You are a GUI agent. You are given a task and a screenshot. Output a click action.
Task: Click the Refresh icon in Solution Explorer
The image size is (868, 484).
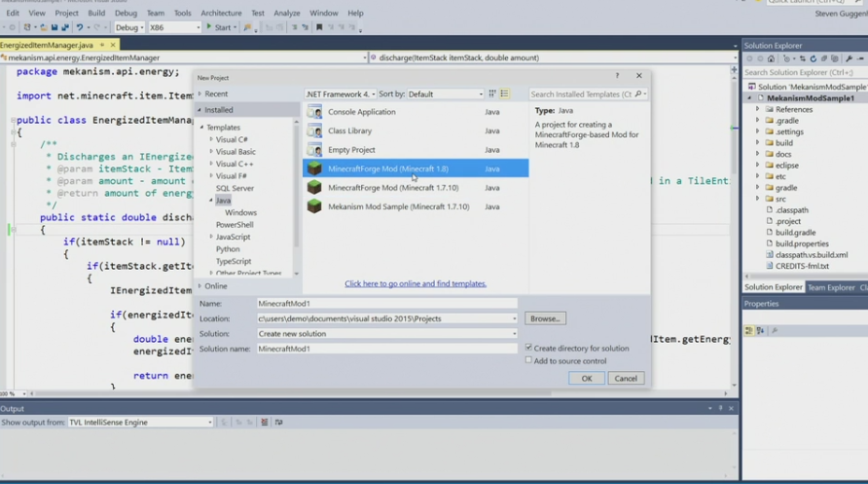coord(813,58)
